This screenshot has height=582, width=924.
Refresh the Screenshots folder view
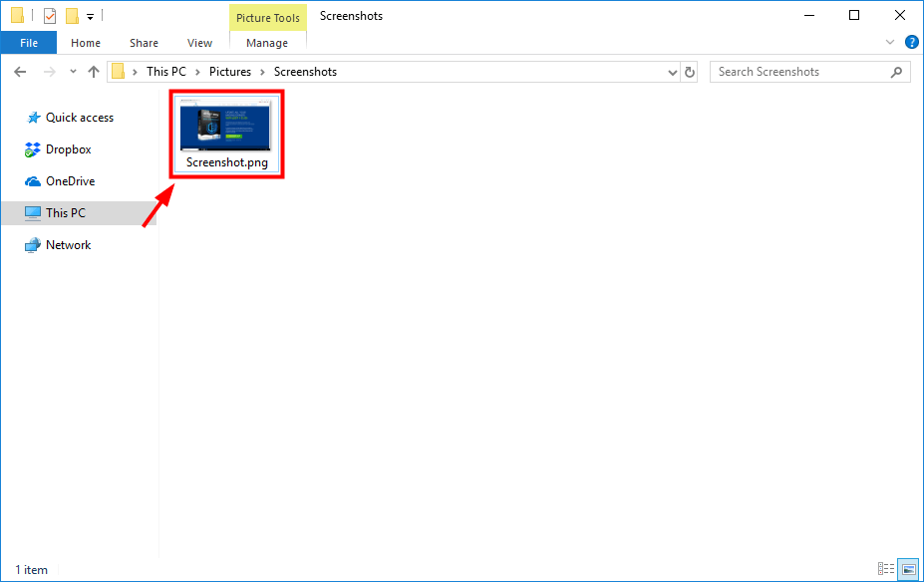[x=689, y=71]
